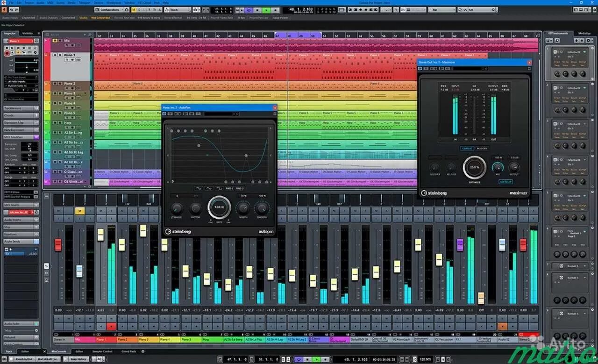Viewport: 598px width, 364px height.
Task: Expand Chords section in Inspector
Action: tap(21, 115)
